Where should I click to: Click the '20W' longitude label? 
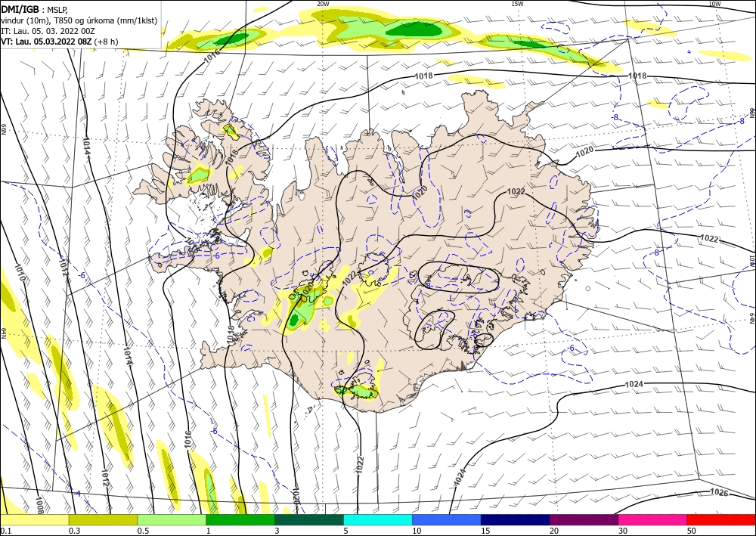pyautogui.click(x=323, y=4)
